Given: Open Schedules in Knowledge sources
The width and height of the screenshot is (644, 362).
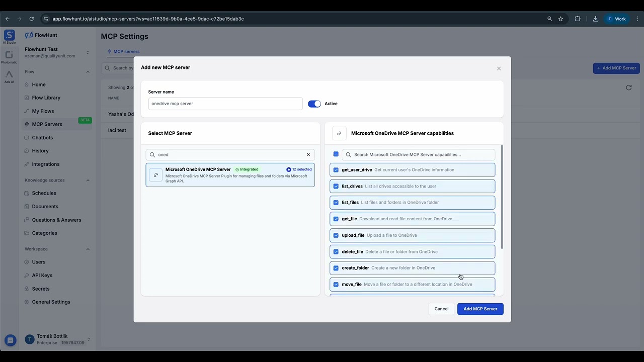Looking at the screenshot, I should [44, 193].
